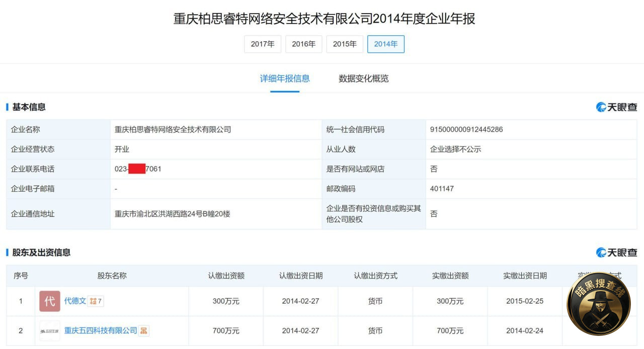Click the org-structure icon after 重庆五四科技有限公司

click(144, 331)
